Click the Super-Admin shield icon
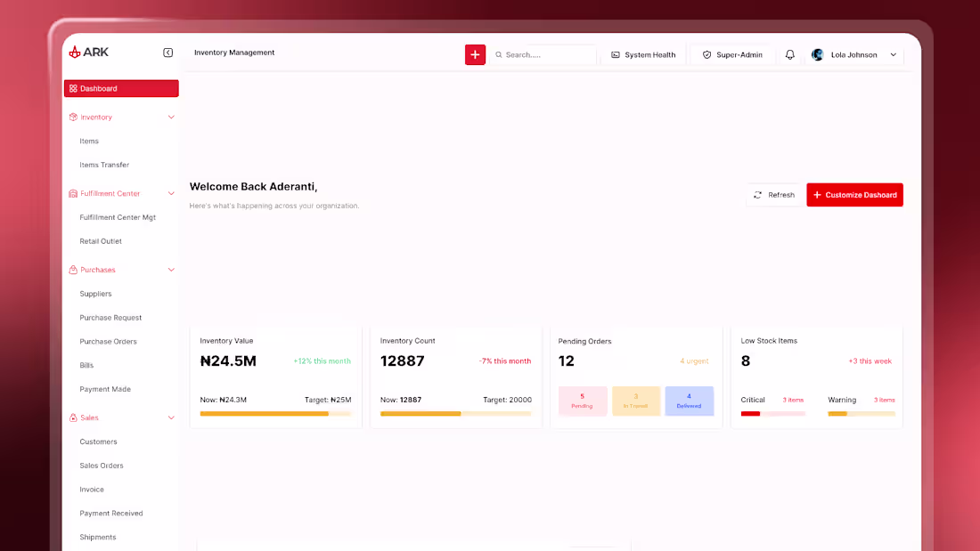The width and height of the screenshot is (980, 551). coord(706,55)
